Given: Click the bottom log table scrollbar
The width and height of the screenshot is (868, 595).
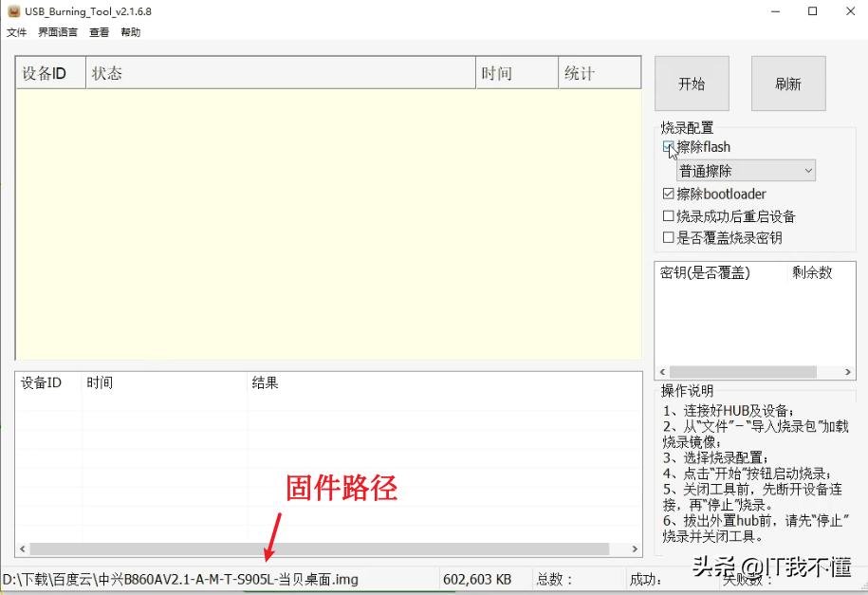Looking at the screenshot, I should click(x=323, y=548).
